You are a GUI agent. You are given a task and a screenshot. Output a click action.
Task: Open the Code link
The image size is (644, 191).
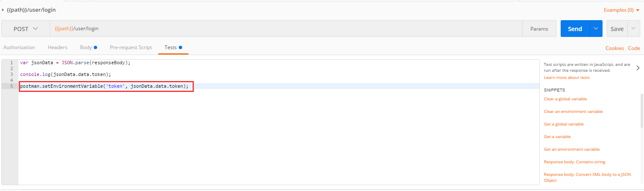(x=634, y=48)
